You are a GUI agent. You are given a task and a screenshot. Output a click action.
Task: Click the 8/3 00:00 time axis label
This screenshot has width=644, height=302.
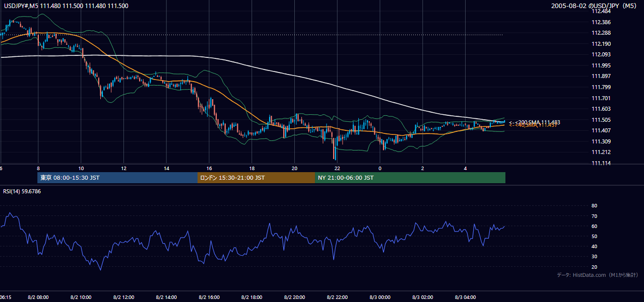tap(380, 297)
